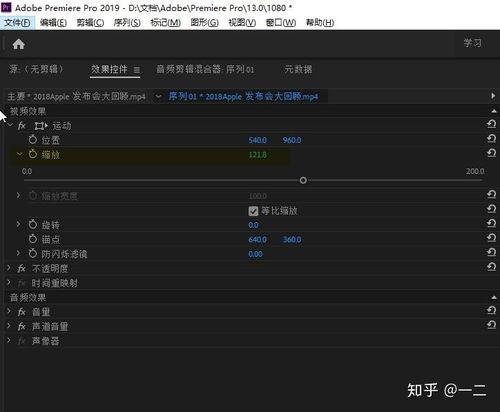Reset the Channel Volume (声道音量) effect
Screen dimensions: 500x412
tap(491, 325)
